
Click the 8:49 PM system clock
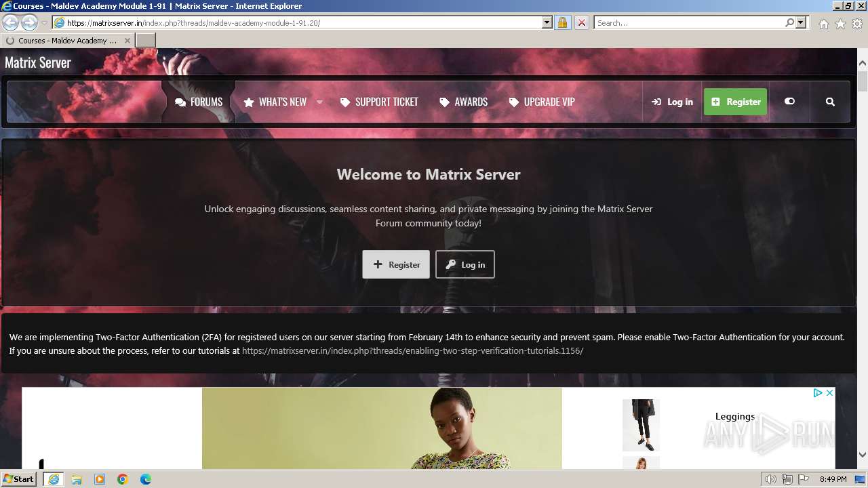[x=833, y=479]
